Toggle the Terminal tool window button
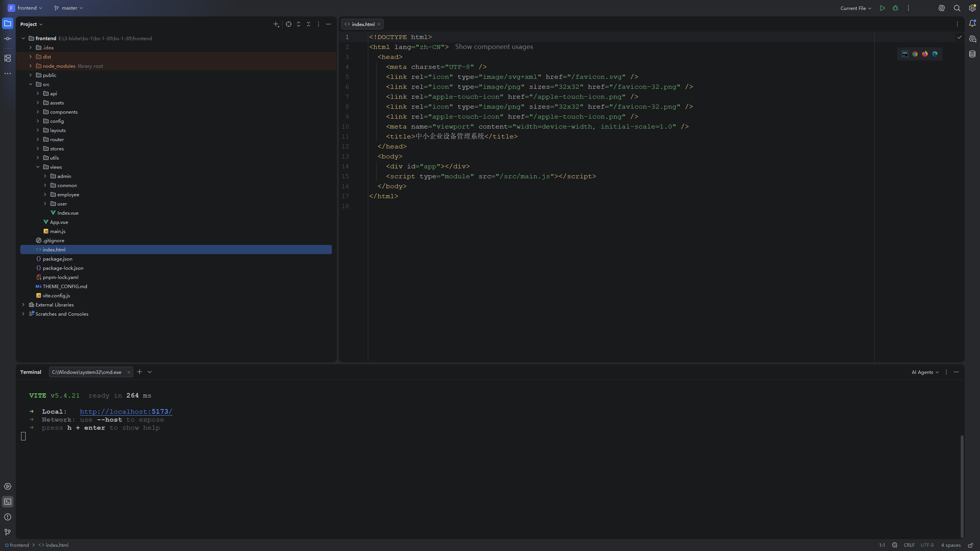The height and width of the screenshot is (551, 980). tap(8, 502)
